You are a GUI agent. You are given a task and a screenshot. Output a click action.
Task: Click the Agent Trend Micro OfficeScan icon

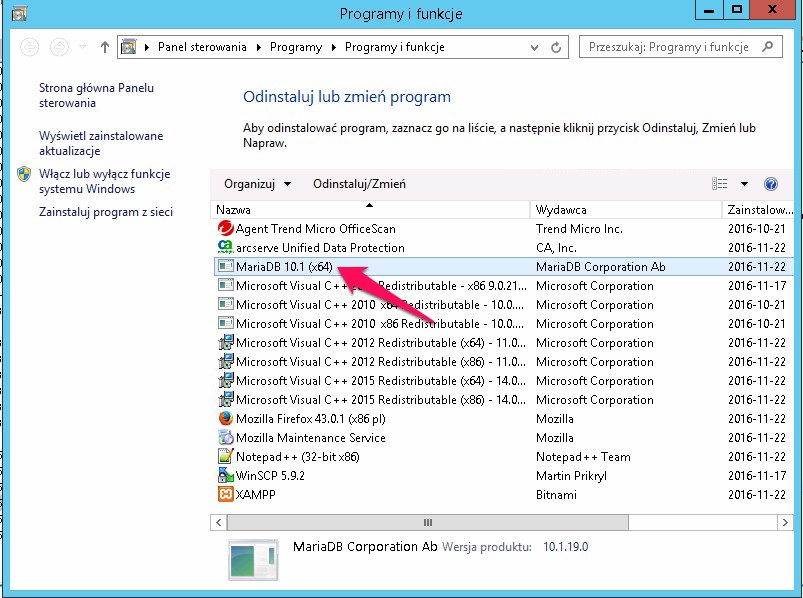[x=225, y=229]
